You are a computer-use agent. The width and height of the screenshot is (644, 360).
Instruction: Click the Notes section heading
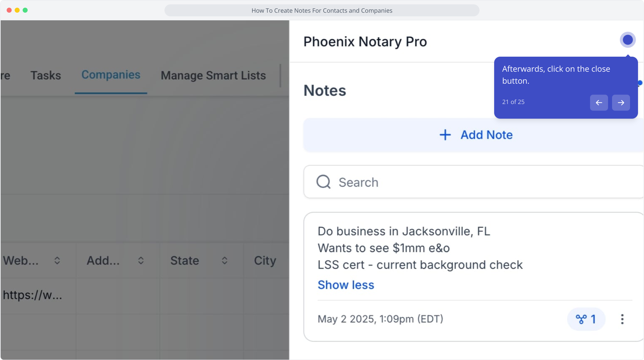pos(325,91)
